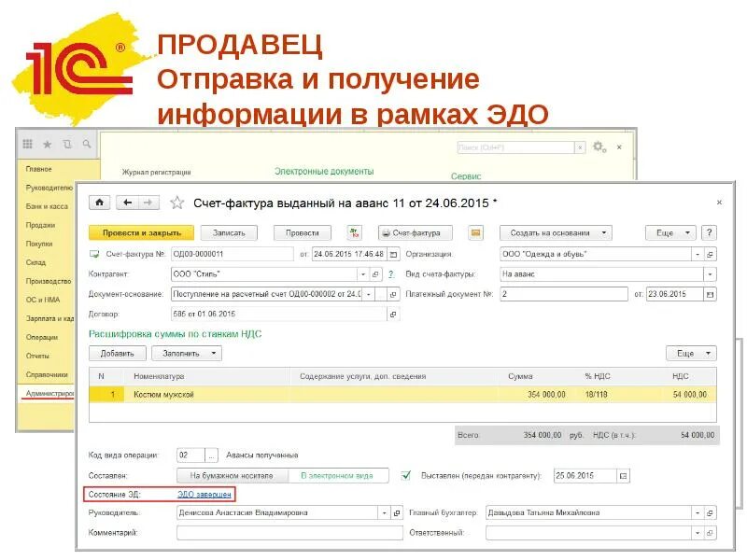Open the Заполнить dropdown arrow
Image resolution: width=747 pixels, height=560 pixels.
click(212, 354)
